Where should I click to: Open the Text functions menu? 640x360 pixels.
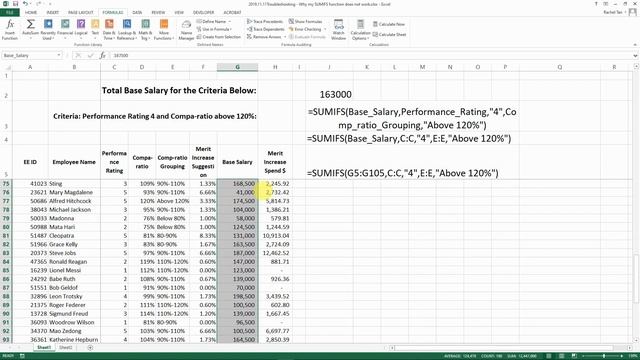(x=95, y=30)
